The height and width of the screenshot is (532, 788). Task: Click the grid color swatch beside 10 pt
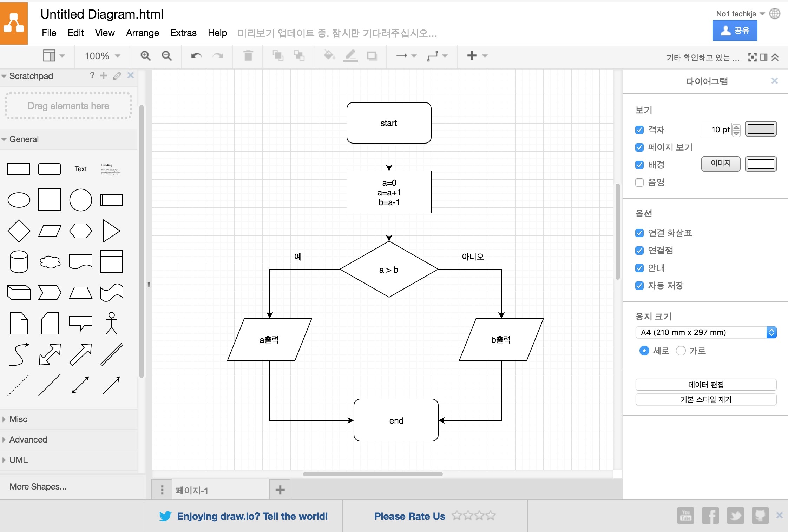tap(761, 129)
